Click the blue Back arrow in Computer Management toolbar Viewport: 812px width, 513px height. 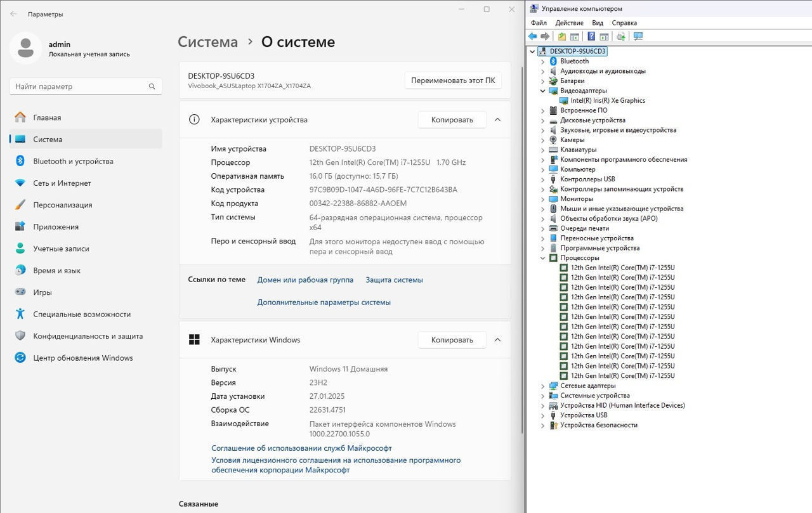point(533,36)
